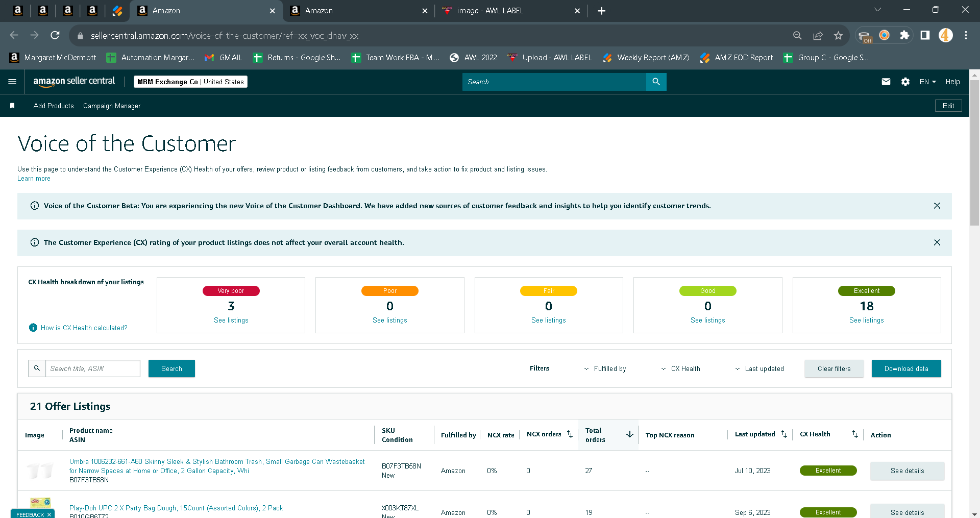Screen dimensions: 980x518
Task: Open the Chrome profile avatar
Action: (x=946, y=35)
